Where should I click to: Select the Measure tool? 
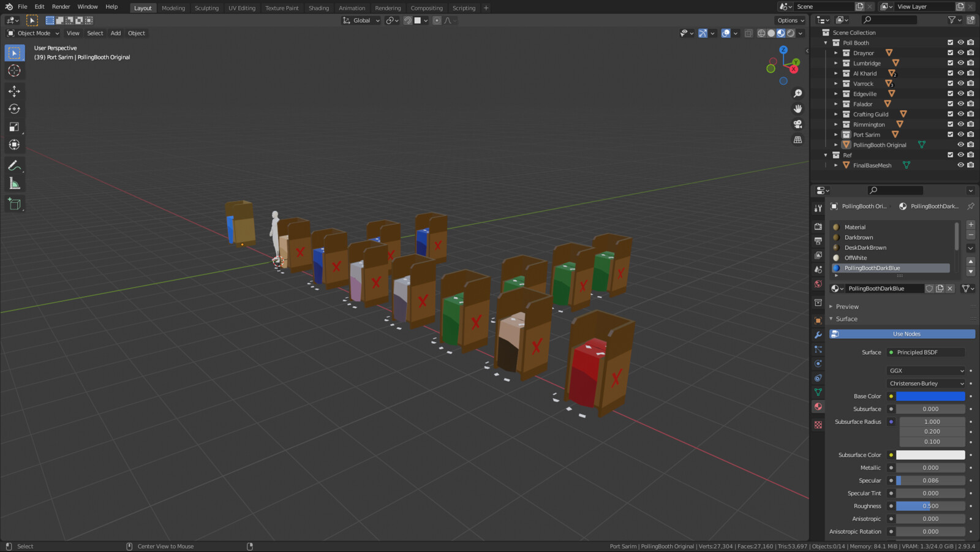point(15,184)
